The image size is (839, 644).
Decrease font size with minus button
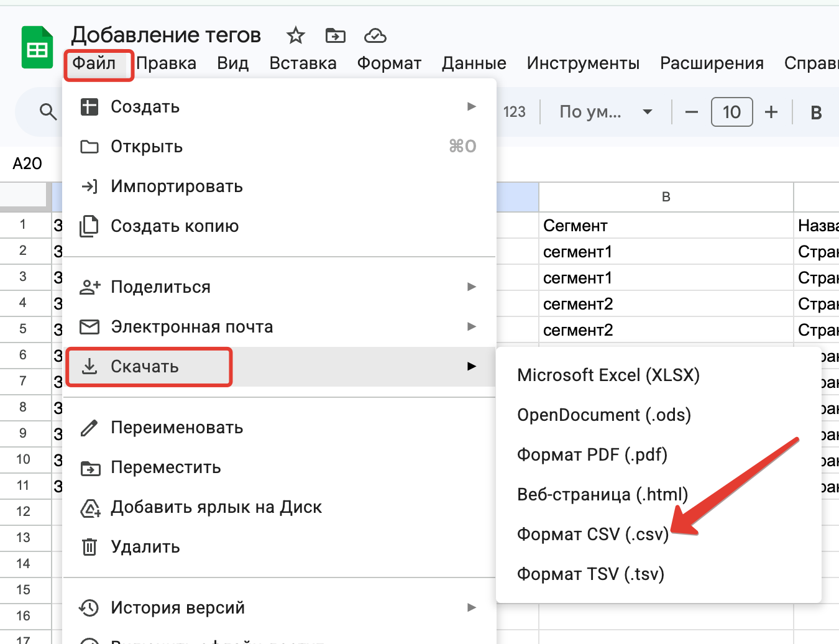click(691, 113)
